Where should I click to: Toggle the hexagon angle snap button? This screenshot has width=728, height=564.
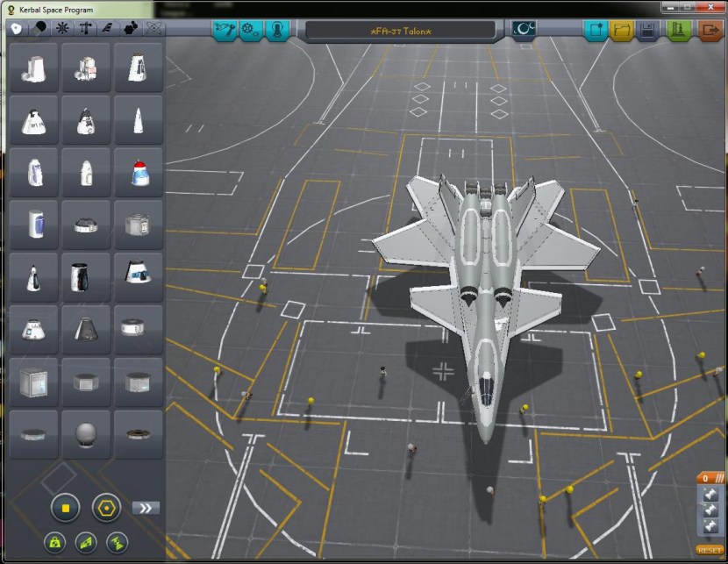pos(106,507)
